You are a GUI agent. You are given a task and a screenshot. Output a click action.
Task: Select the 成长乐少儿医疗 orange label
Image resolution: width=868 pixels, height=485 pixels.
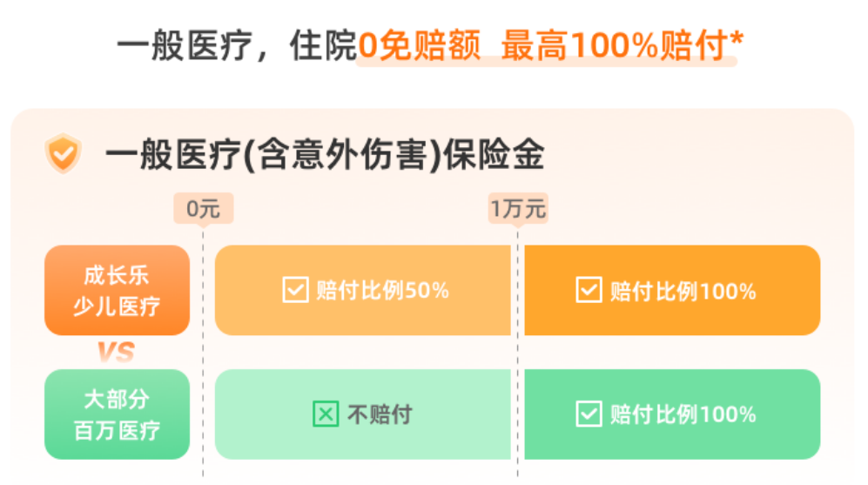(117, 291)
